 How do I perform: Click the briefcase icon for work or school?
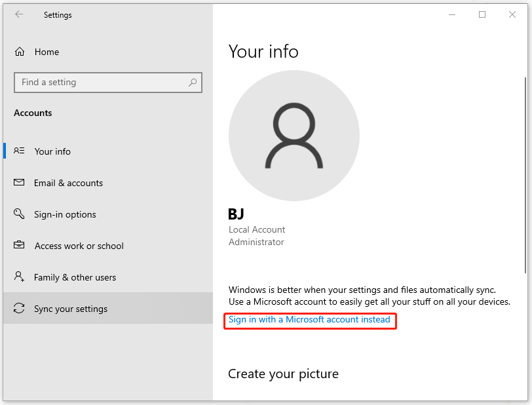click(x=19, y=246)
